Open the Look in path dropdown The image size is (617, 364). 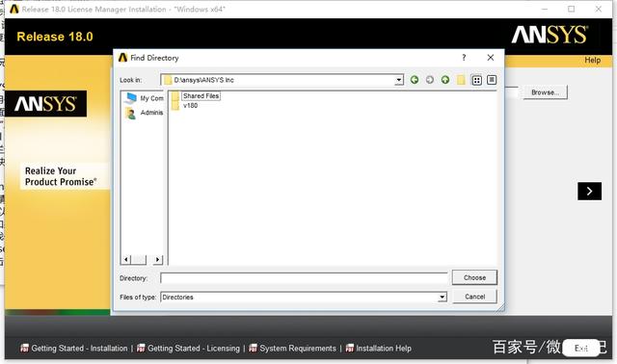(x=399, y=80)
